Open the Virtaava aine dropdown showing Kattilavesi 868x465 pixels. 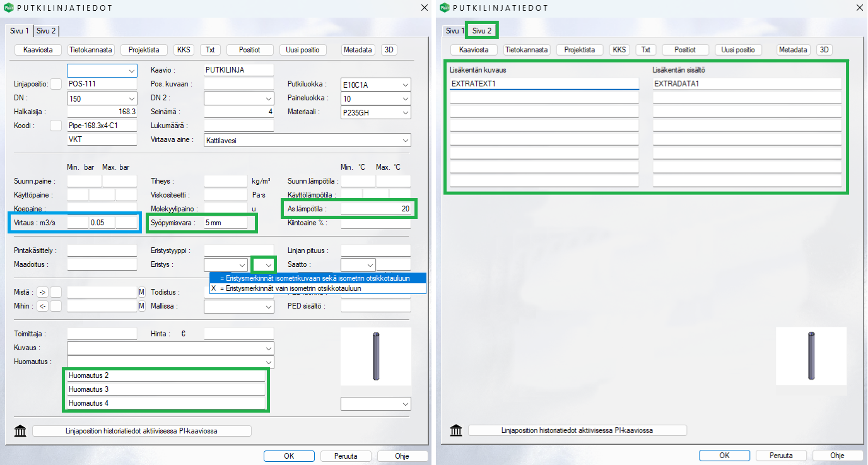click(x=307, y=140)
